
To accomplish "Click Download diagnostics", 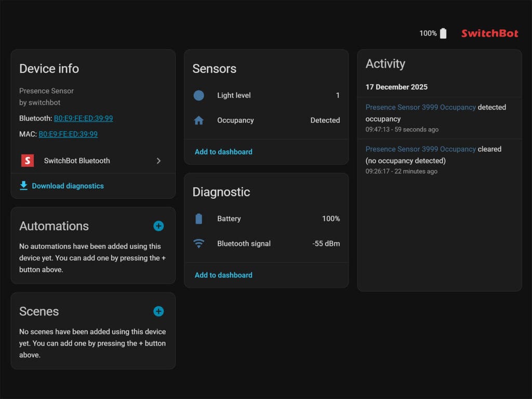I will [68, 185].
